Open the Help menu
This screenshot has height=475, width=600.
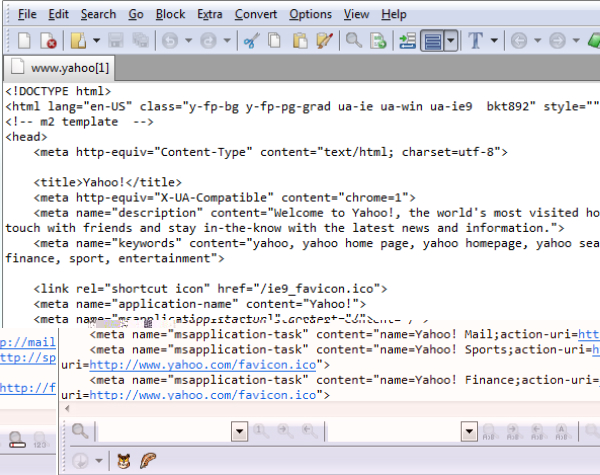click(x=394, y=14)
